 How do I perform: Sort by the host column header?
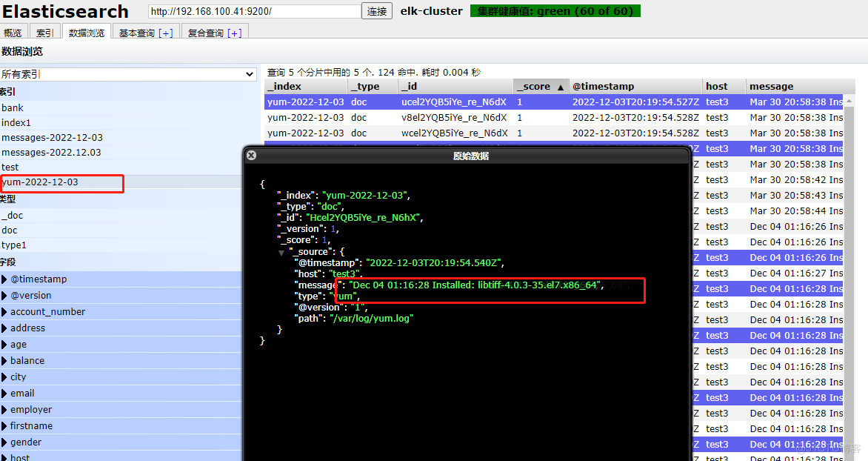click(x=724, y=87)
